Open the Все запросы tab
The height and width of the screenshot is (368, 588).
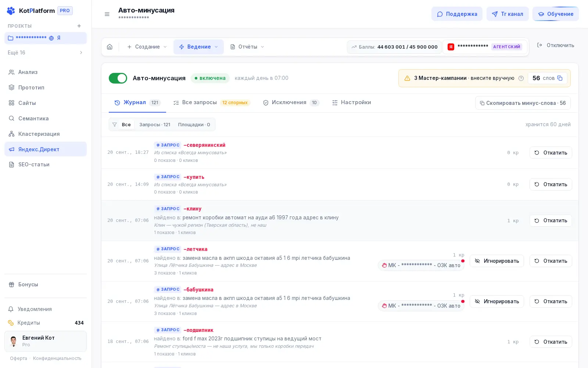[x=212, y=103]
